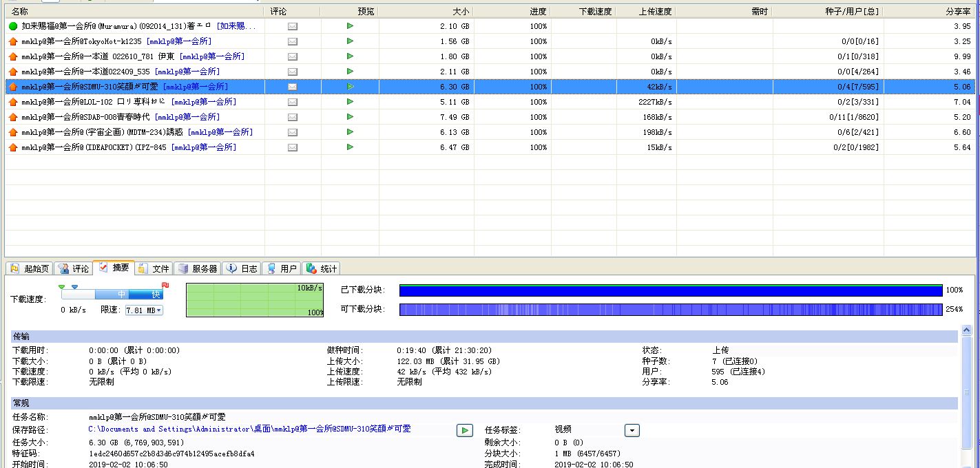The width and height of the screenshot is (980, 468).
Task: Switch to the 文件 tab
Action: (154, 268)
